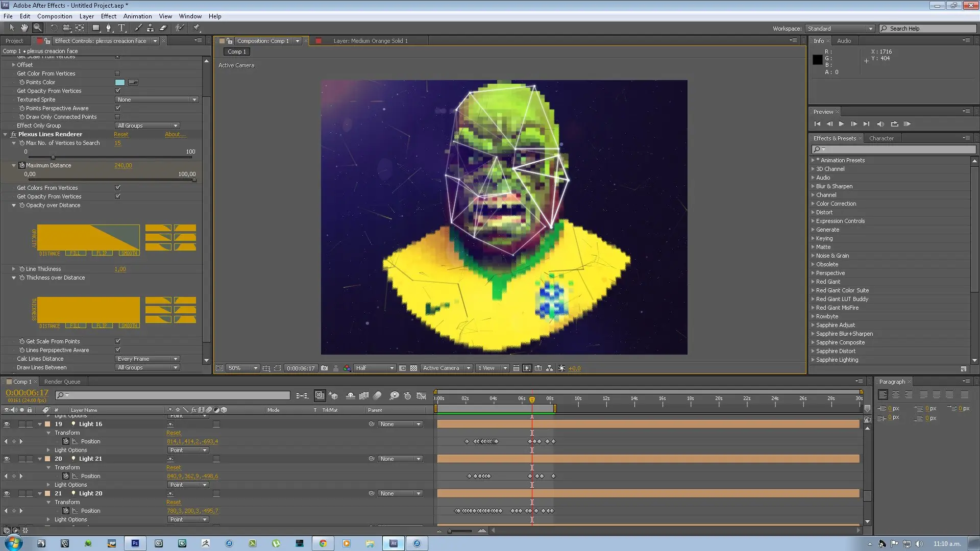980x551 pixels.
Task: Select the Puppet Pin tool
Action: tap(197, 28)
